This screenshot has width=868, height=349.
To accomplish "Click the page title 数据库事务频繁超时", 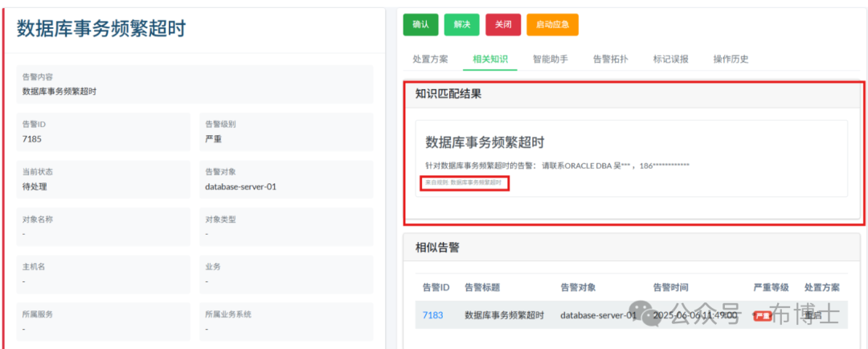I will click(100, 27).
